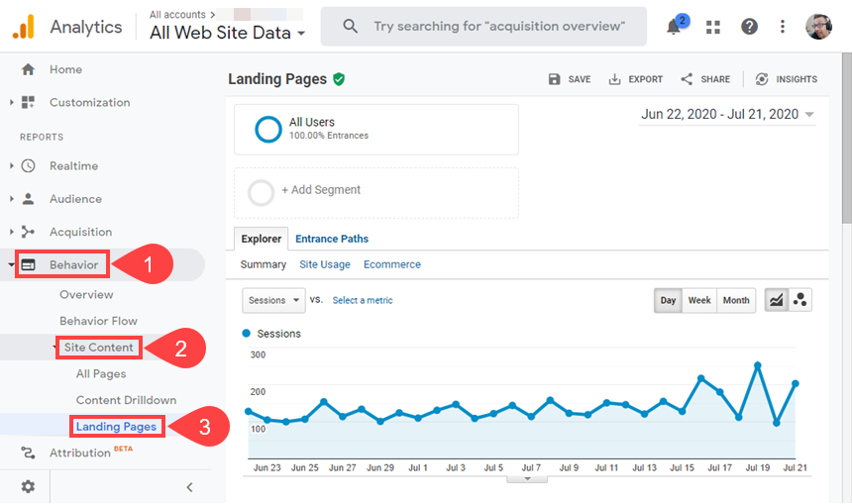Click the help question mark icon

click(749, 26)
